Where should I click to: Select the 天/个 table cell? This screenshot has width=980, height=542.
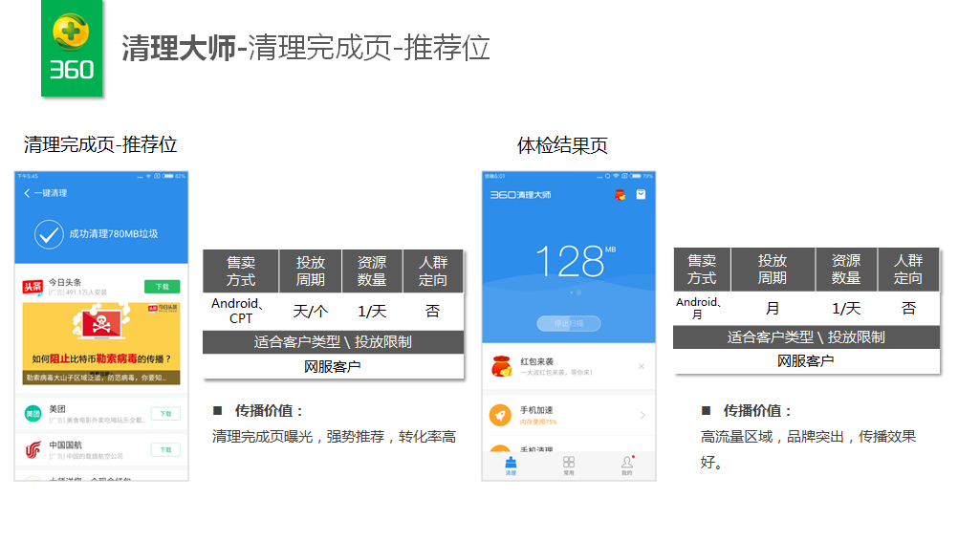[311, 311]
